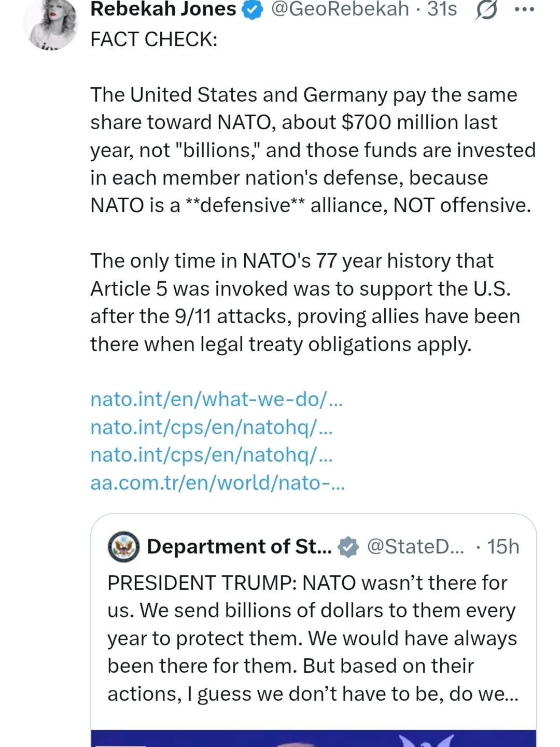Click the Department of State verified badge

pyautogui.click(x=348, y=547)
